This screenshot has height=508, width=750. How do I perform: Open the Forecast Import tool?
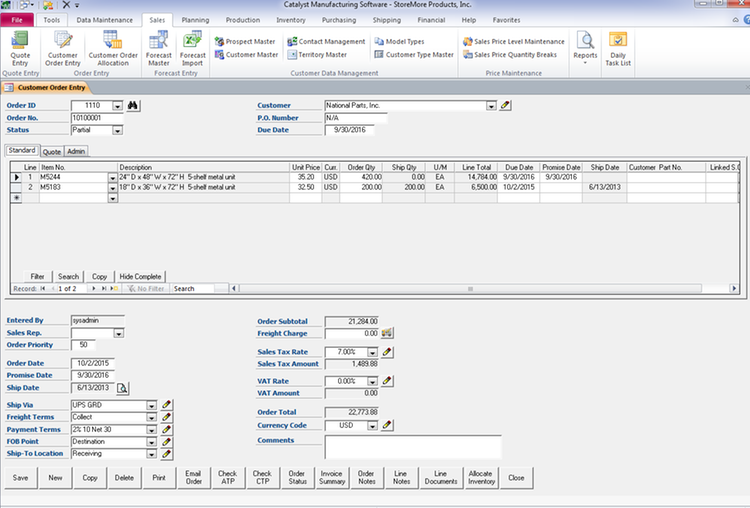192,48
